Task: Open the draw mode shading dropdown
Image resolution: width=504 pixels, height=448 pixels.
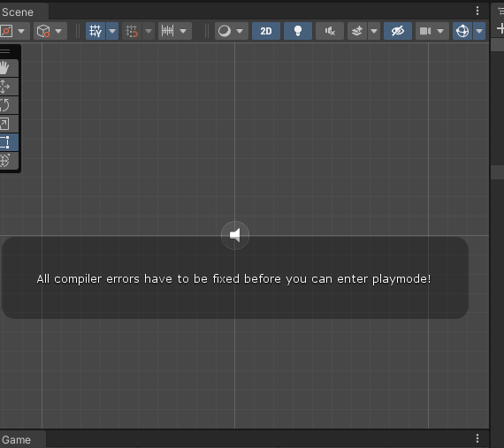Action: [232, 31]
